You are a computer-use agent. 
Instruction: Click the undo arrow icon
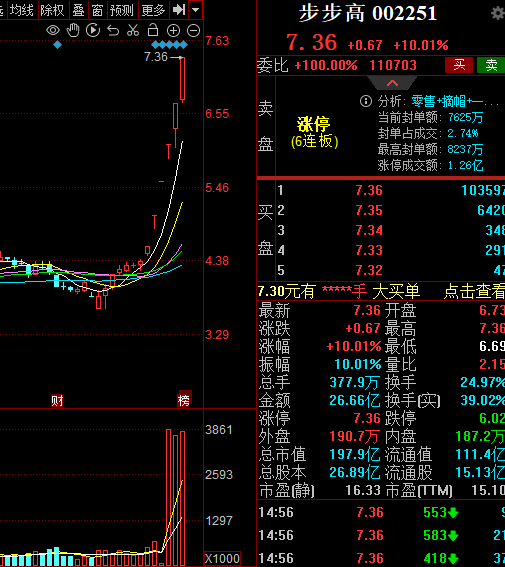pos(113,31)
